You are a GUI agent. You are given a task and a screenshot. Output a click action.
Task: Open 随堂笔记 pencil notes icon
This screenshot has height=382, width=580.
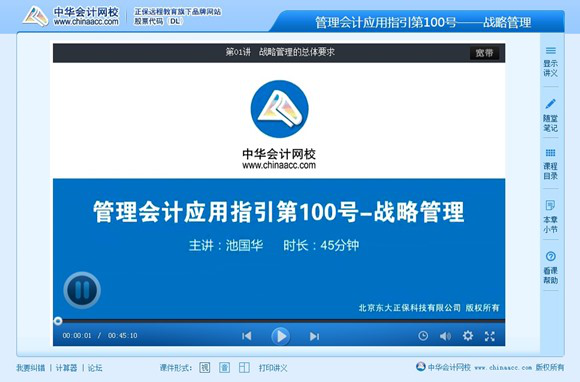pos(550,115)
